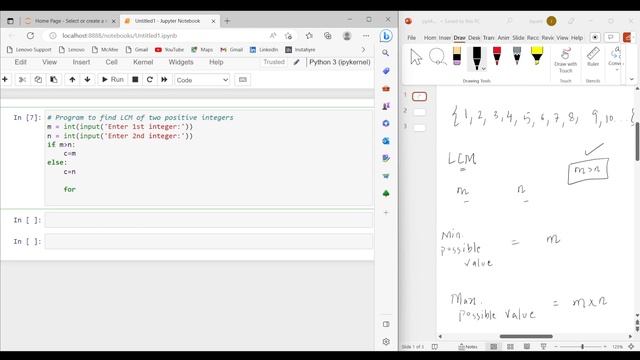Pick the red pen tool
Viewport: 640px width, 360px height.
coord(497,56)
